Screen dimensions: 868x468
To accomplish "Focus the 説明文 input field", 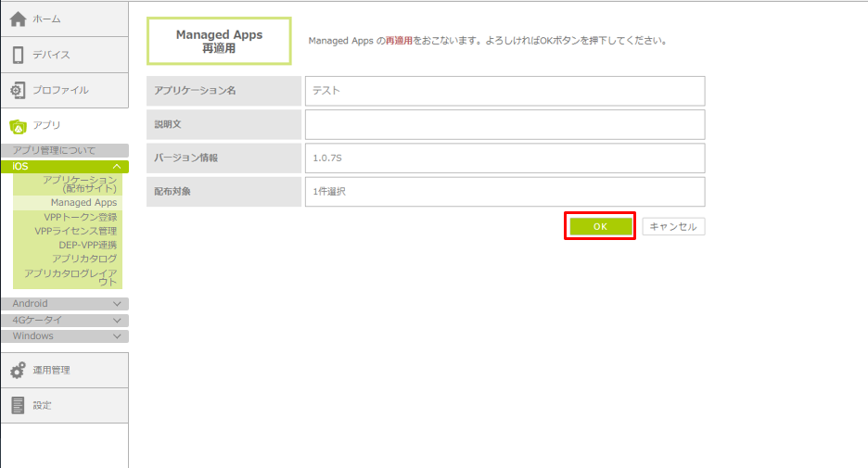I will point(504,124).
